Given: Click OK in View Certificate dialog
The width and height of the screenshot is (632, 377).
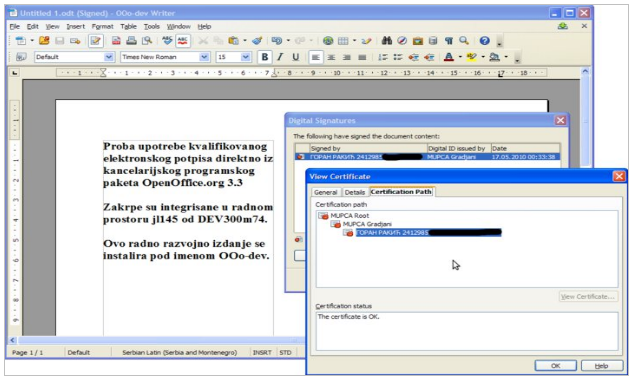Looking at the screenshot, I should [555, 366].
